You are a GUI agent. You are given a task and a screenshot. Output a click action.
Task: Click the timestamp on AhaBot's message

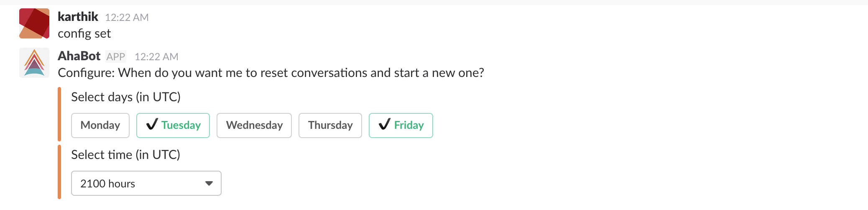156,56
